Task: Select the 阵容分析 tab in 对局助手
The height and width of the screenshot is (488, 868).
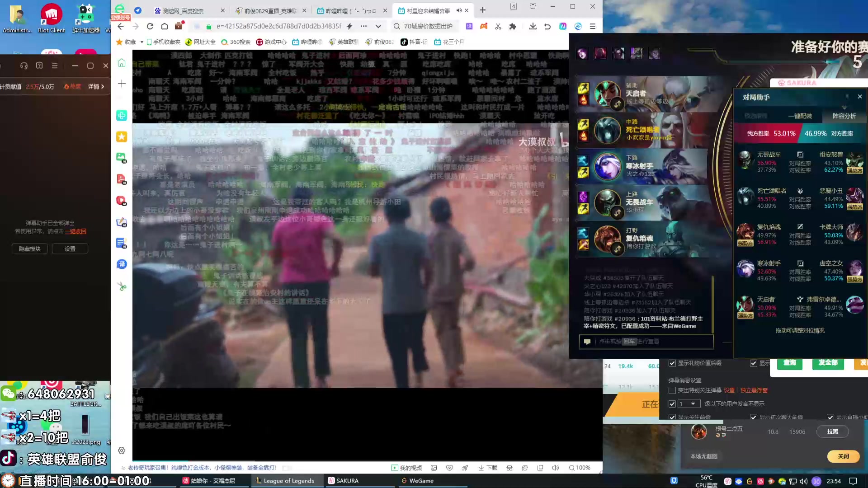Action: coord(844,116)
